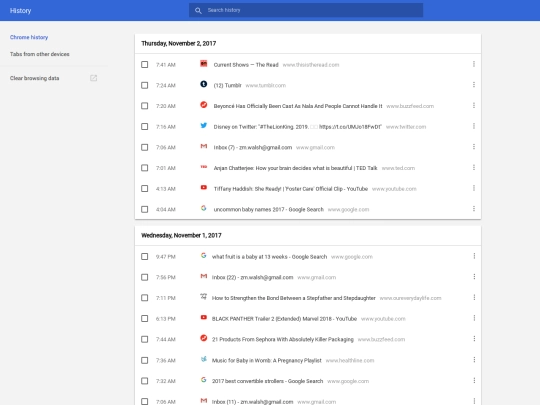The image size is (540, 405).
Task: Open more actions for Music for Baby entry
Action: (x=474, y=360)
